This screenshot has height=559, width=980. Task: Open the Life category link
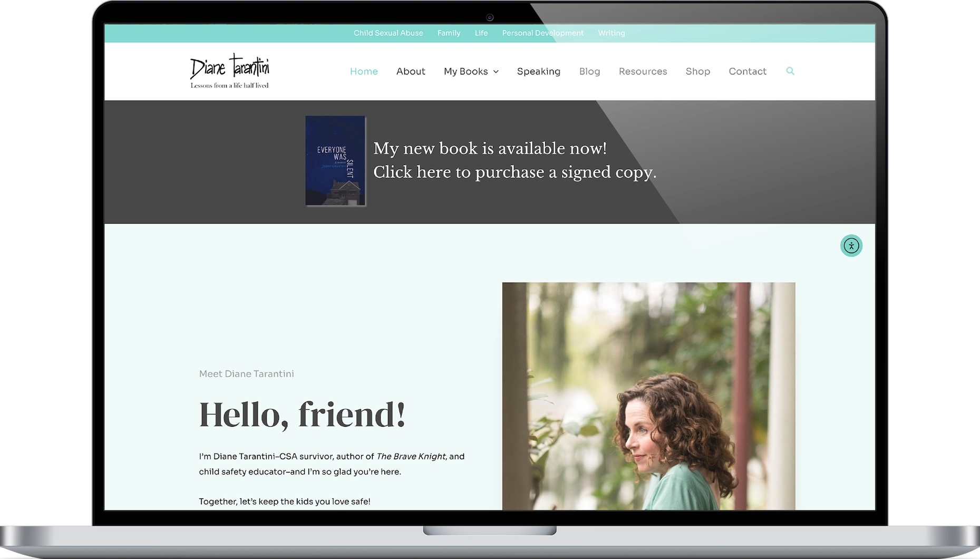point(481,33)
